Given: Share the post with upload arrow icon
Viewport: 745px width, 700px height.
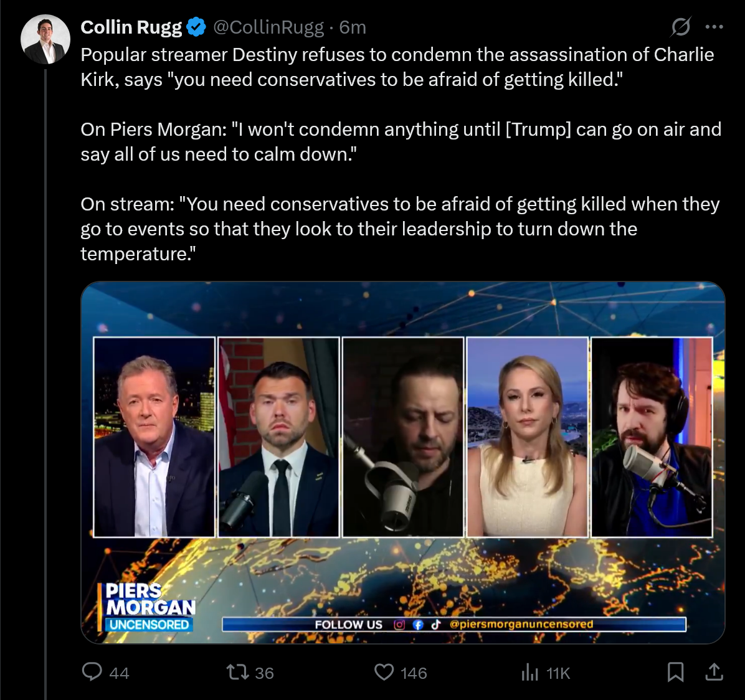Looking at the screenshot, I should [714, 672].
